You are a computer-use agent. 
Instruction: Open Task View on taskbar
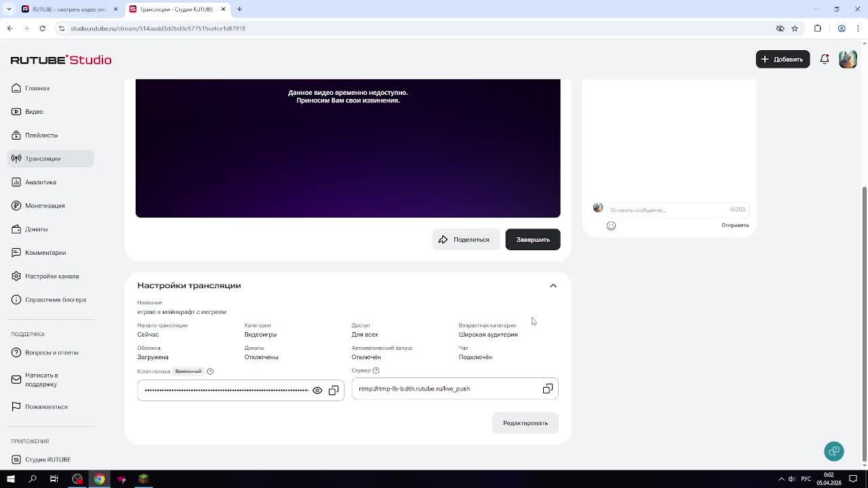point(54,479)
